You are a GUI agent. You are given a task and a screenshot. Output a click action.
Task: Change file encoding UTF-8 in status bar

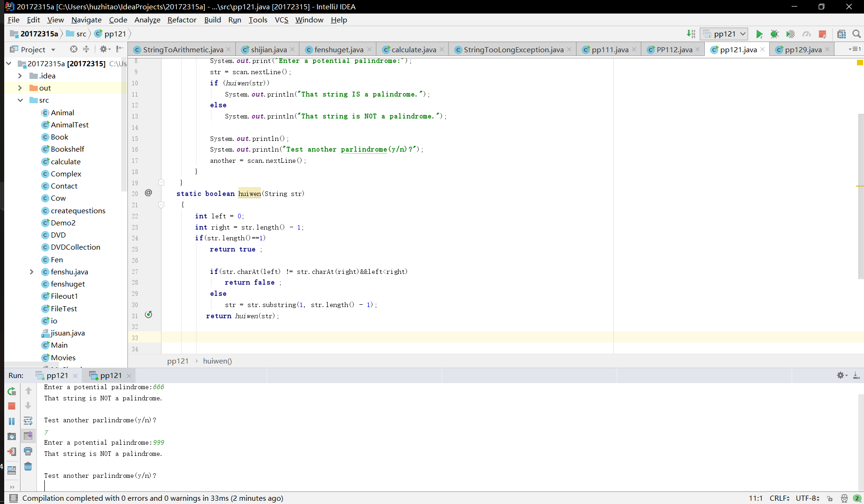point(808,498)
